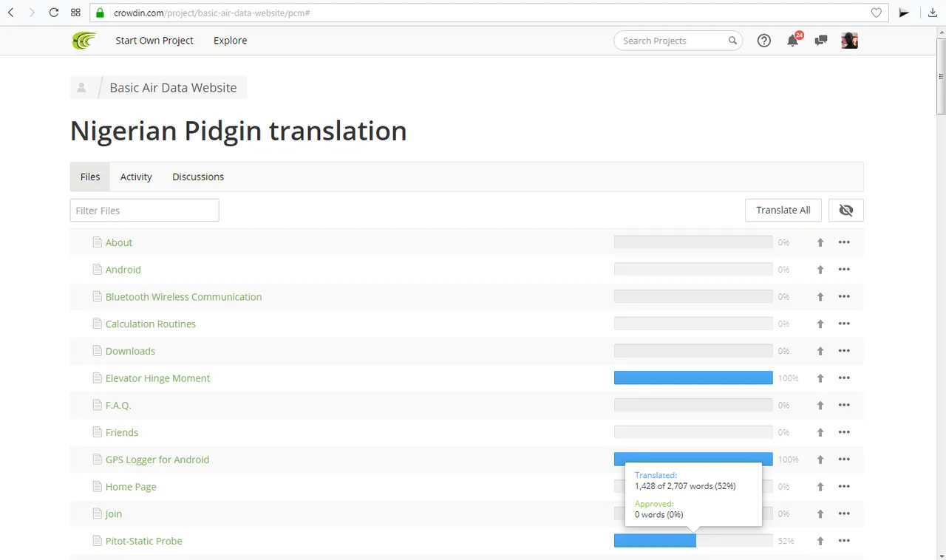Open more options for Friends file

[x=844, y=432]
